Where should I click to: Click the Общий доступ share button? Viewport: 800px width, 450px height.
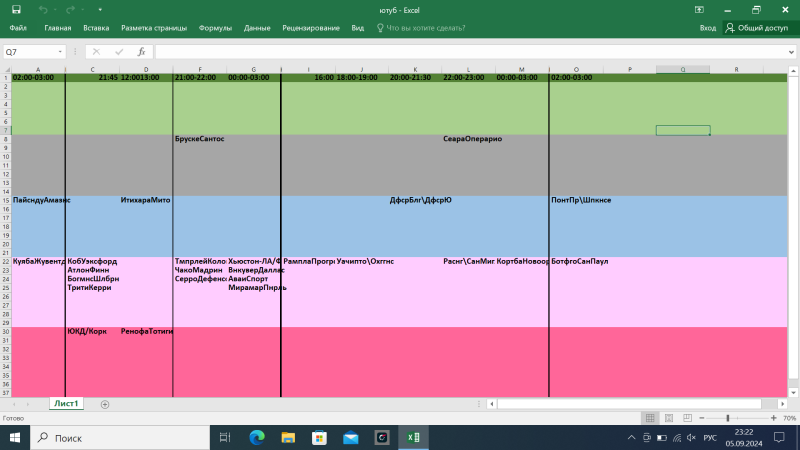[x=757, y=29]
